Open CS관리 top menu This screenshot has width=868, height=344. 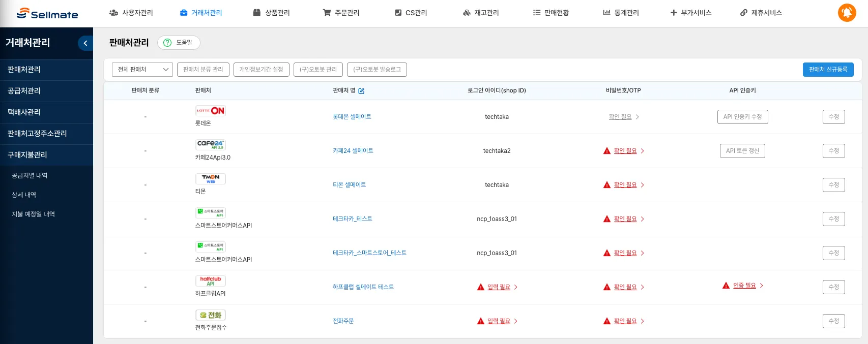coord(411,13)
